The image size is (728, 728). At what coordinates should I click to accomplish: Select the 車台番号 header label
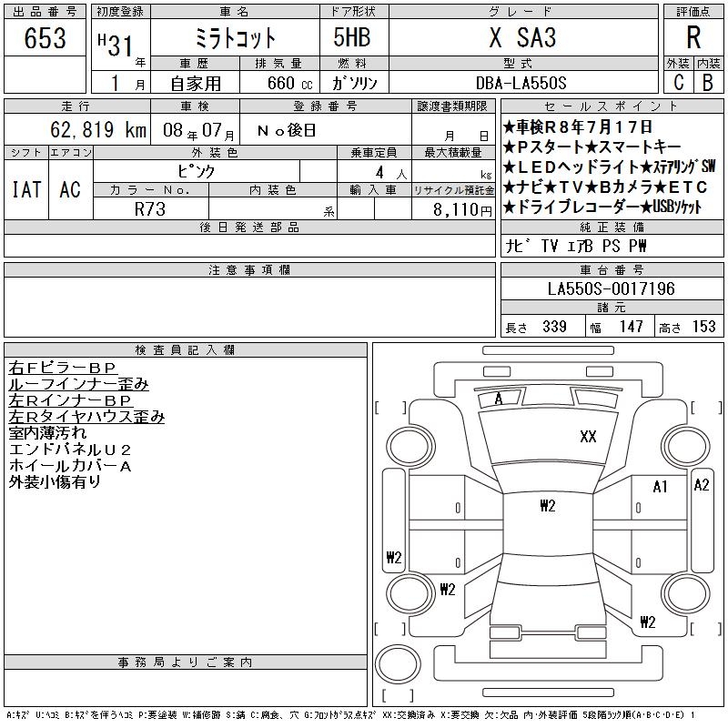tap(612, 269)
